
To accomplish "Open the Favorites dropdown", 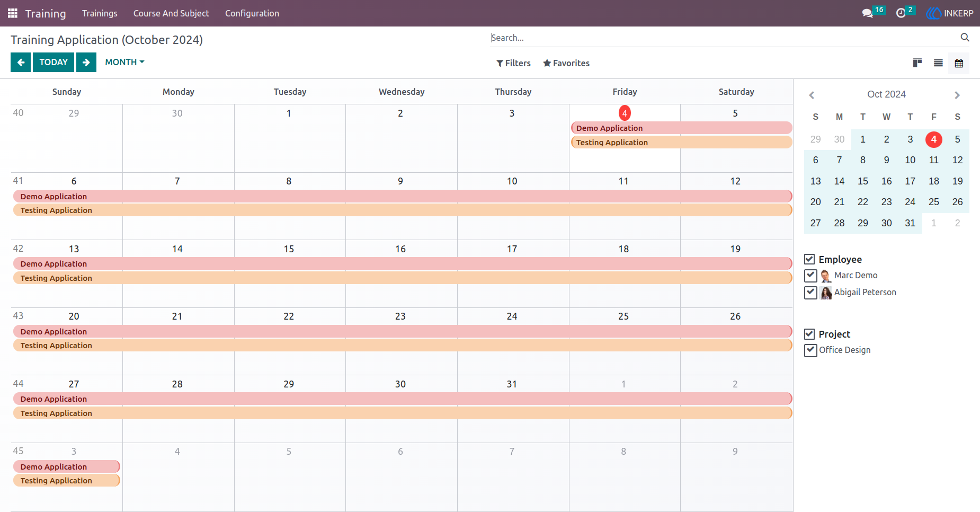I will point(566,63).
